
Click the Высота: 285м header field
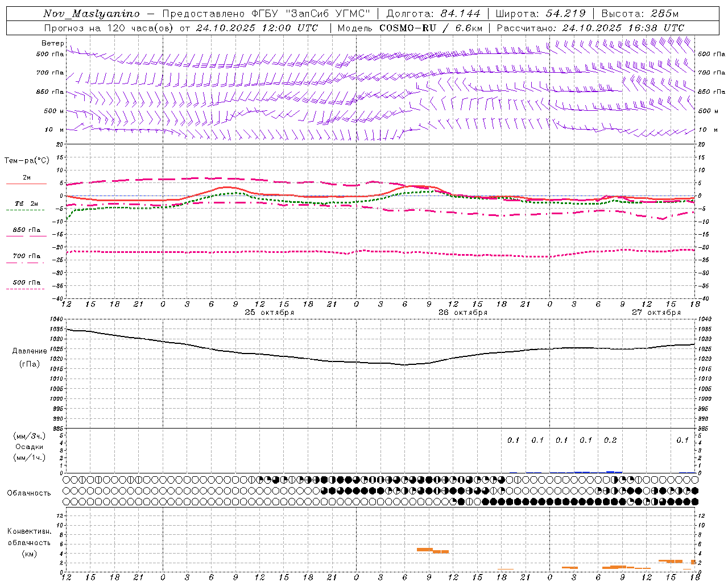point(640,14)
